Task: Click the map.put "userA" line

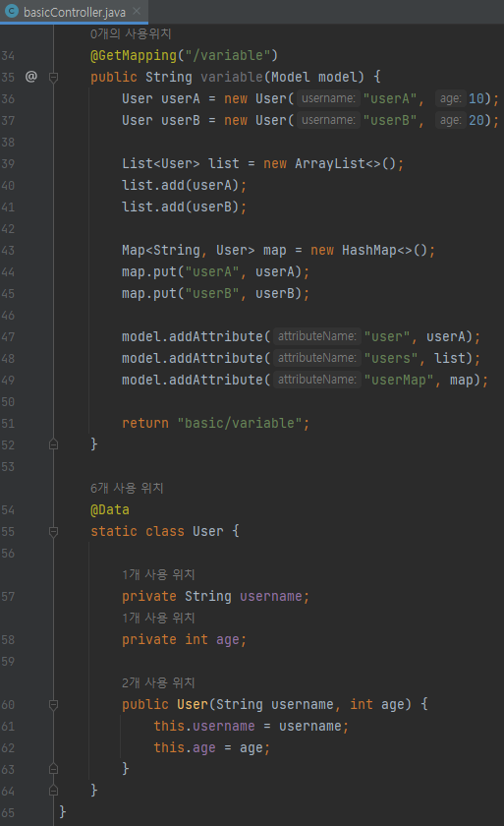Action: pos(215,271)
